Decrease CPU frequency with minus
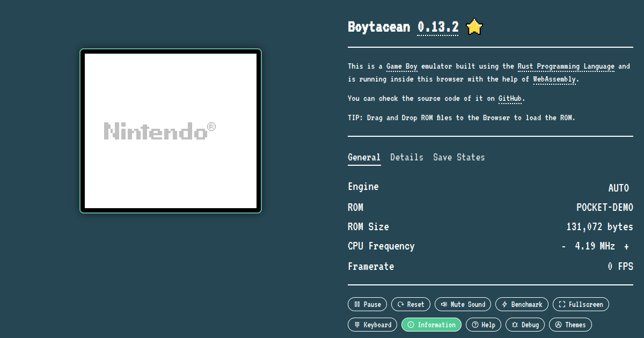The image size is (644, 338). coord(563,246)
